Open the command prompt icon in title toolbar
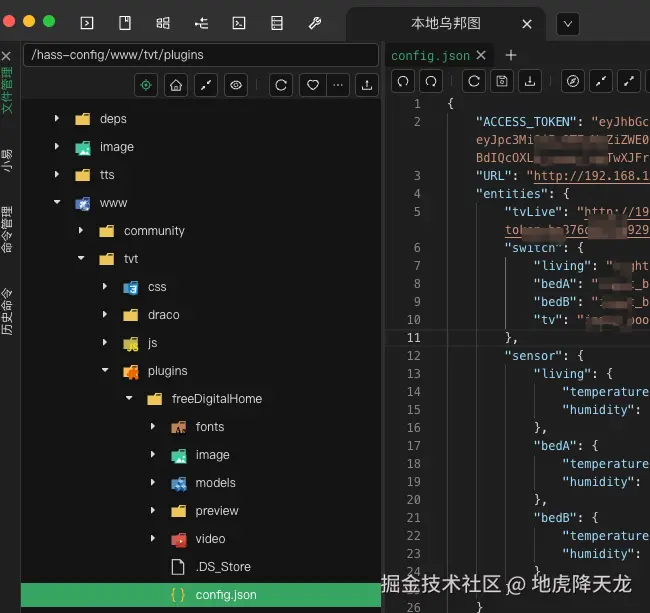Image resolution: width=650 pixels, height=613 pixels. click(239, 23)
